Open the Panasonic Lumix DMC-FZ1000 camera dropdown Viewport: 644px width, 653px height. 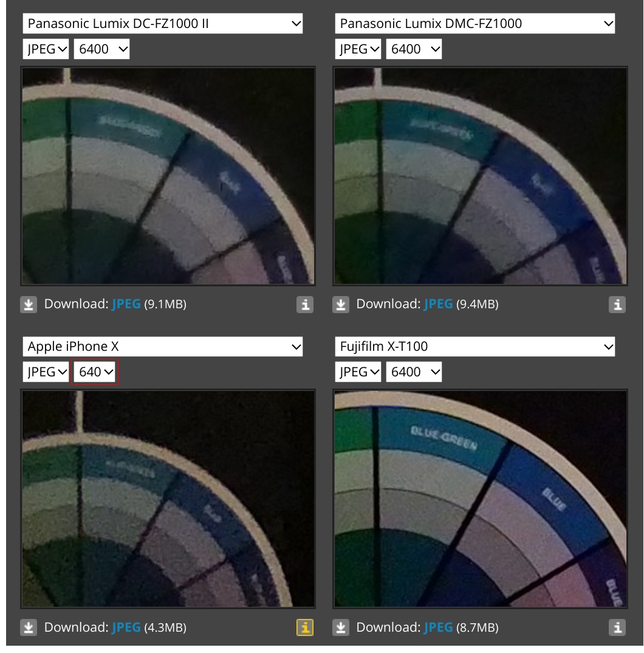tap(474, 24)
